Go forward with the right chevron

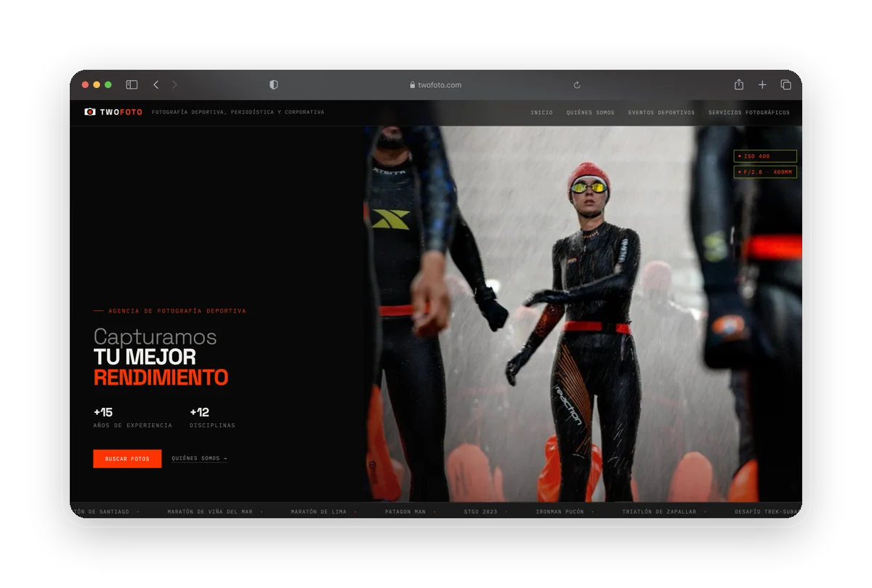(x=174, y=85)
